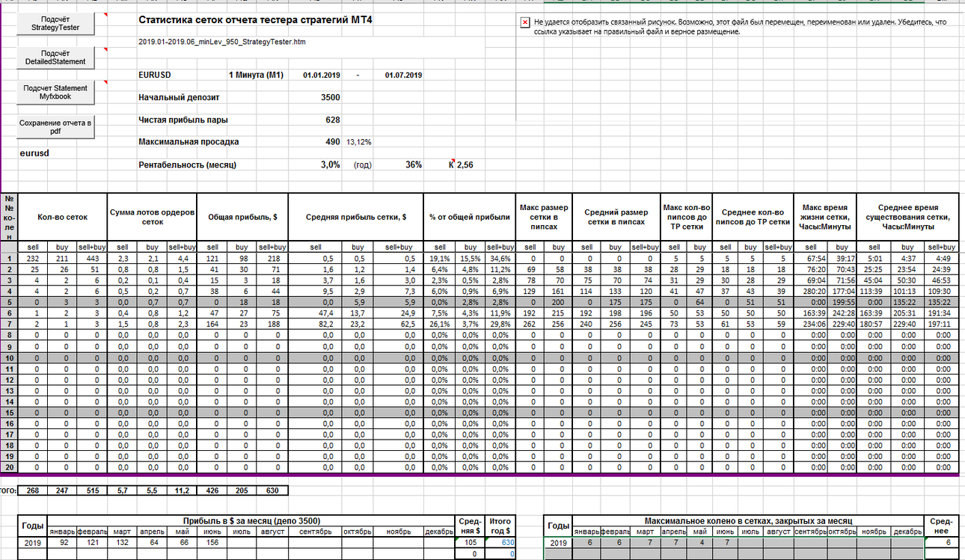Select the Чистая прибыль пары value 628
Screen dimensions: 965x560
[332, 120]
